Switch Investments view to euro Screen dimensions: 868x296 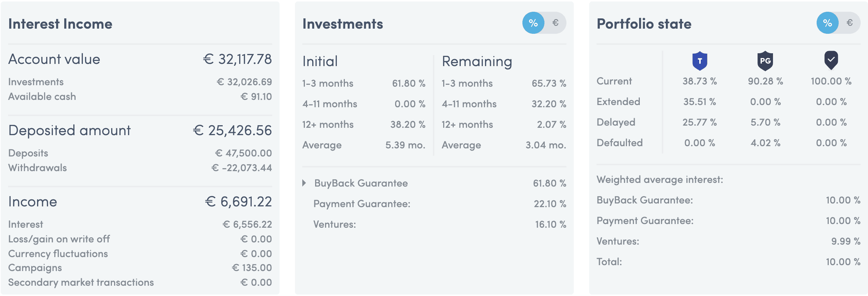pos(555,23)
